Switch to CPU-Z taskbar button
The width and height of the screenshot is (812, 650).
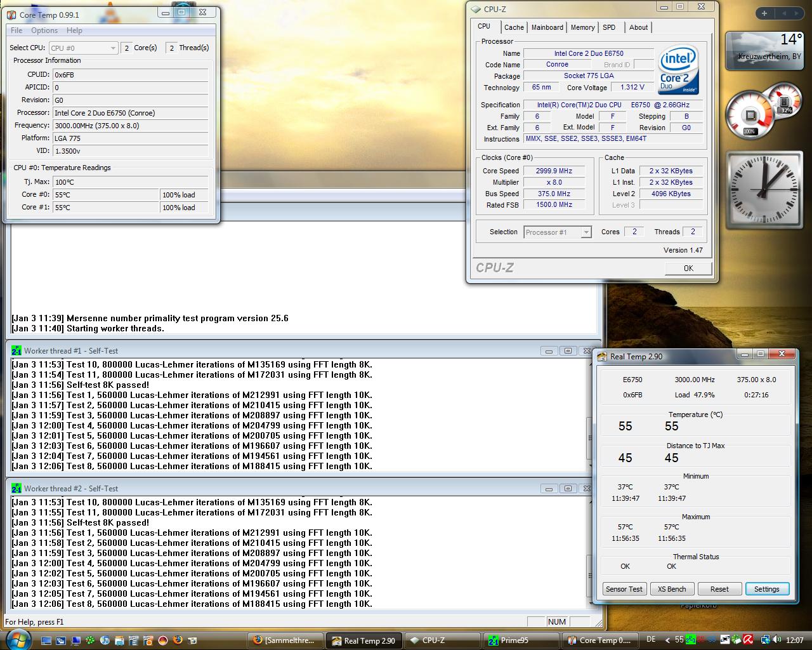(442, 640)
